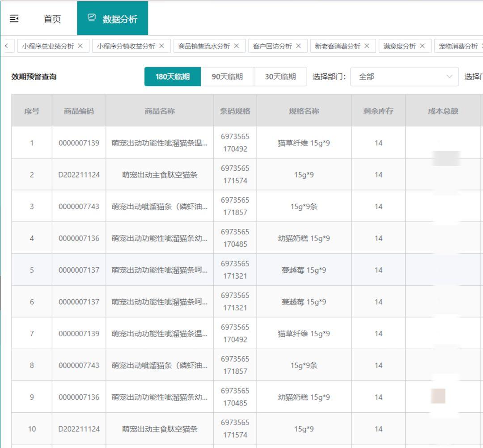Select the 90天临期 filter
This screenshot has height=448, width=483.
pos(227,76)
